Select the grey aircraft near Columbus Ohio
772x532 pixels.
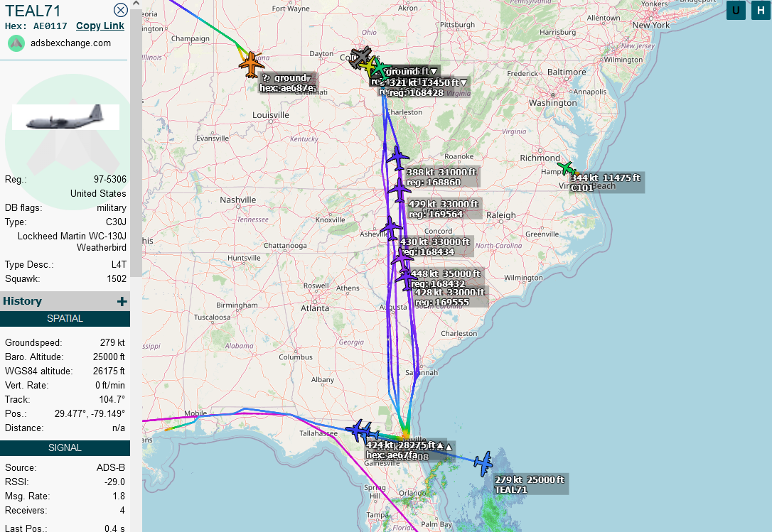(x=361, y=57)
